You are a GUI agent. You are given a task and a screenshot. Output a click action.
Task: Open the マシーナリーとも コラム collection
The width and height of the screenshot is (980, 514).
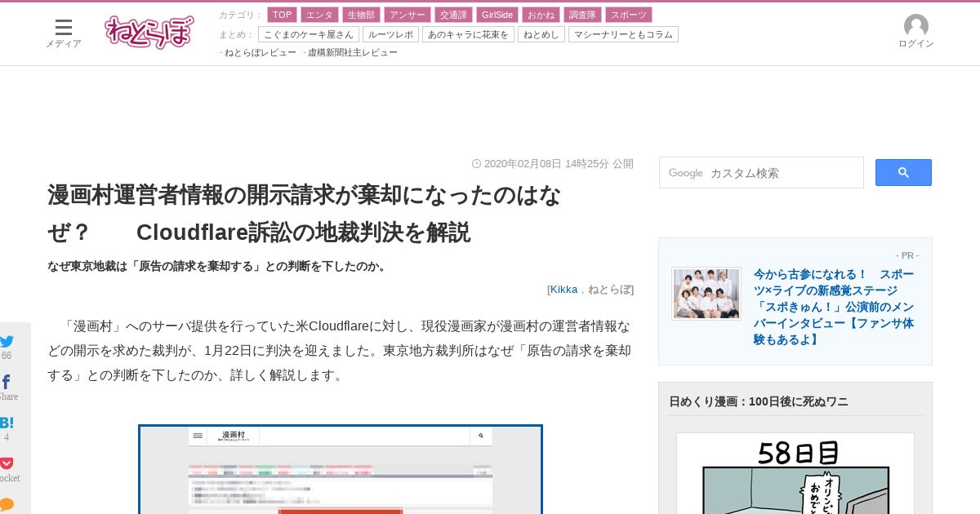(623, 34)
